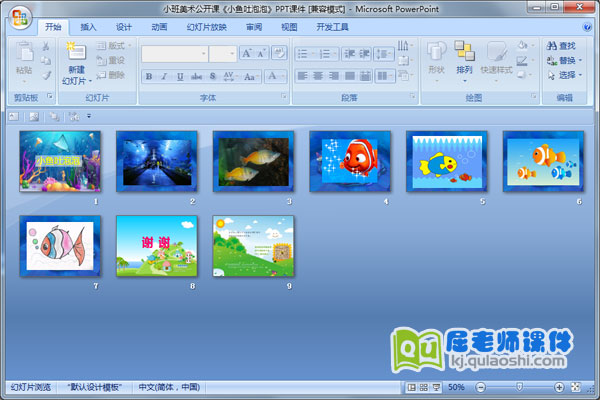This screenshot has height=400, width=600.
Task: Open the Developer (开发工具) tab
Action: [332, 27]
